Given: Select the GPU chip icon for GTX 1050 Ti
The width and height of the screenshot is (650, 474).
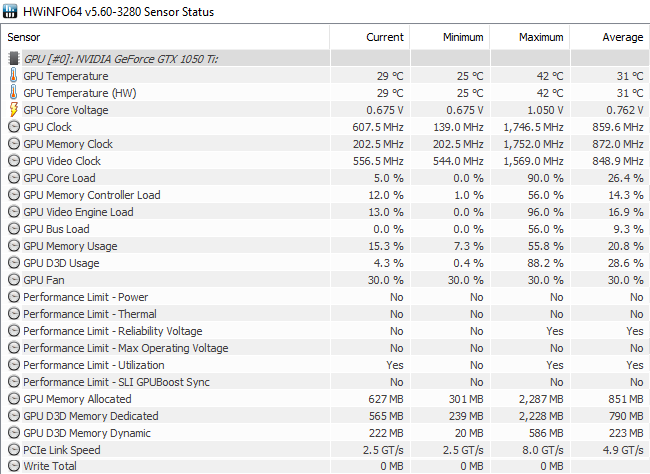Looking at the screenshot, I should (x=14, y=58).
